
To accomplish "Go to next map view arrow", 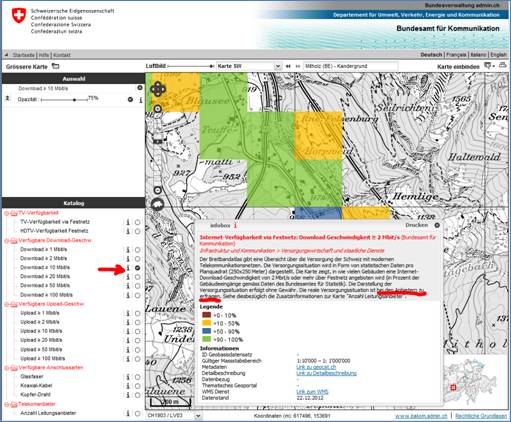I will [x=298, y=66].
